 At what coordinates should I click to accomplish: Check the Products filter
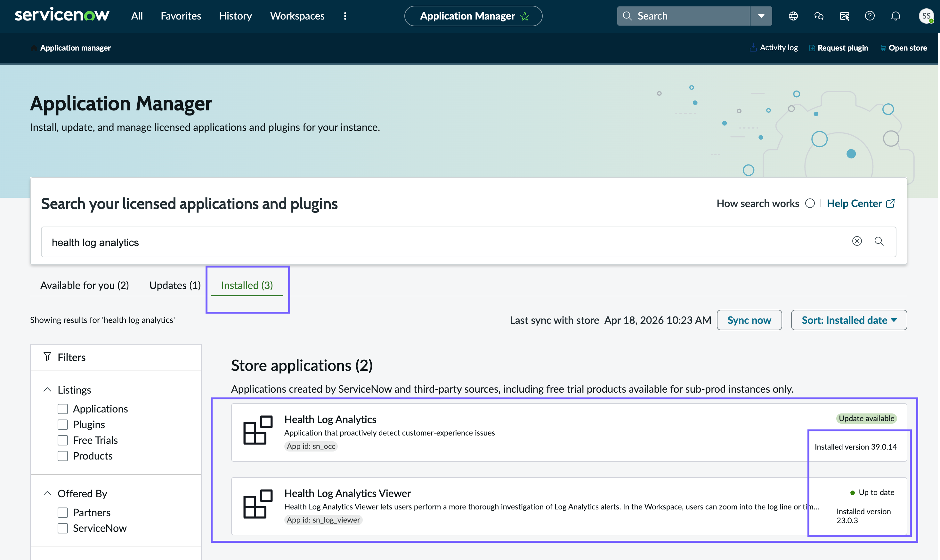(x=63, y=456)
